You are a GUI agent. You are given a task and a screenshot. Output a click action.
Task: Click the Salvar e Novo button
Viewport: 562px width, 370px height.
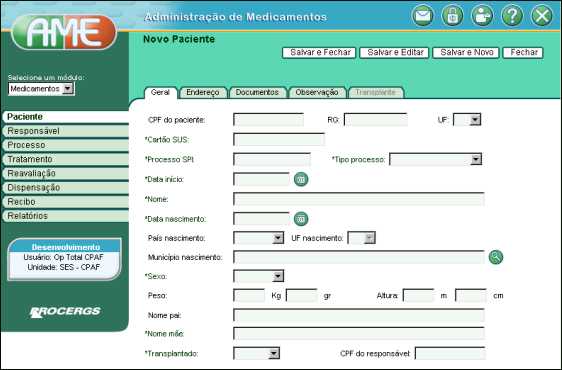point(466,53)
